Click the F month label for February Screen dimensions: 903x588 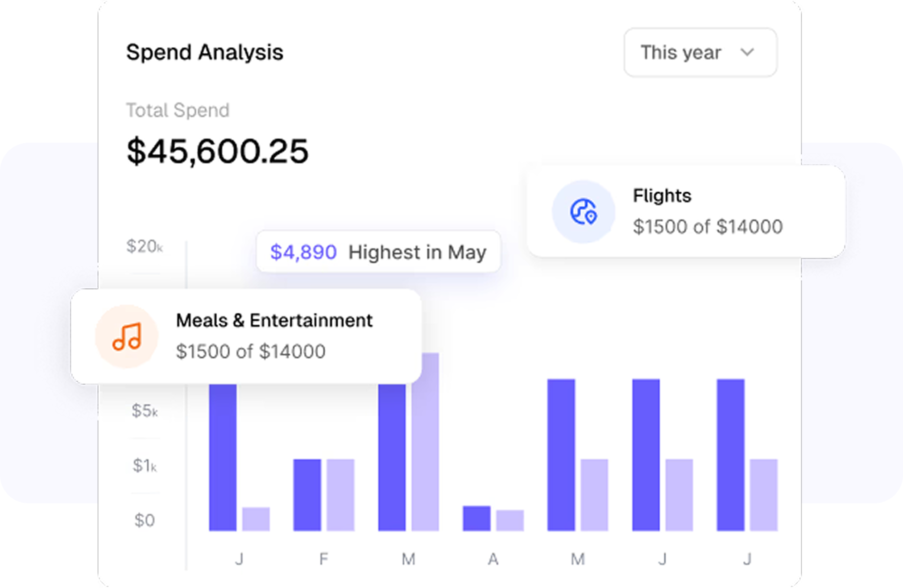pyautogui.click(x=324, y=559)
